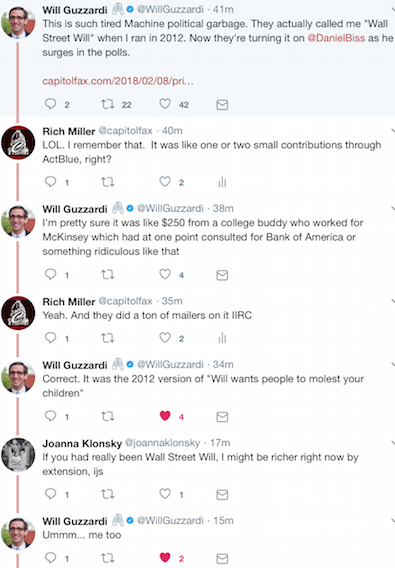
Task: Open Rich Miller's avatar on 35m tweet
Action: coord(18,313)
